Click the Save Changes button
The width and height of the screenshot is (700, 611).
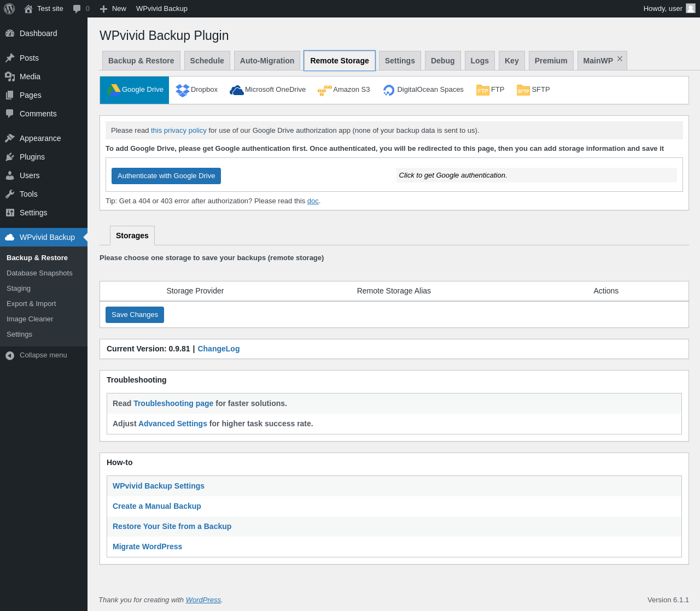[x=135, y=315]
